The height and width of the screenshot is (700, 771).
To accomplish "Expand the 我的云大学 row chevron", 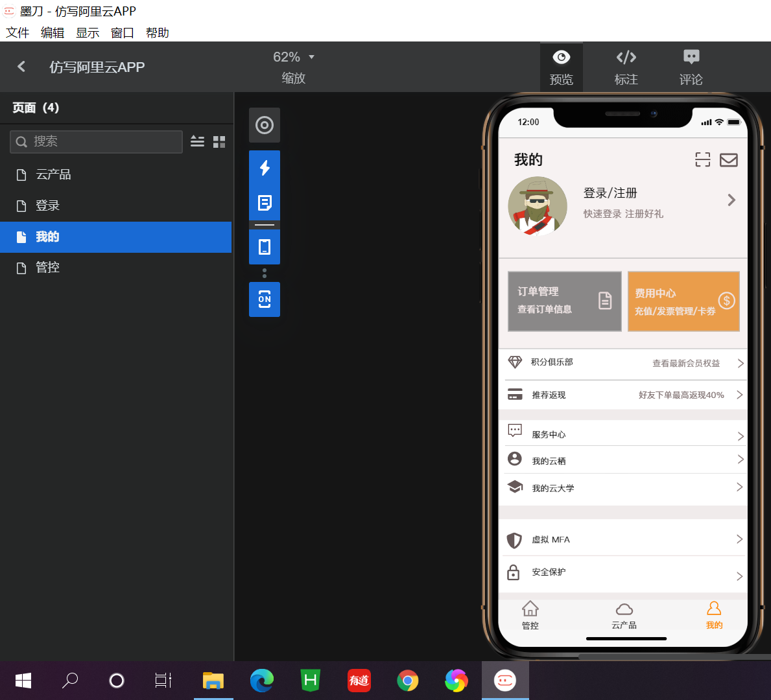I will tap(739, 487).
